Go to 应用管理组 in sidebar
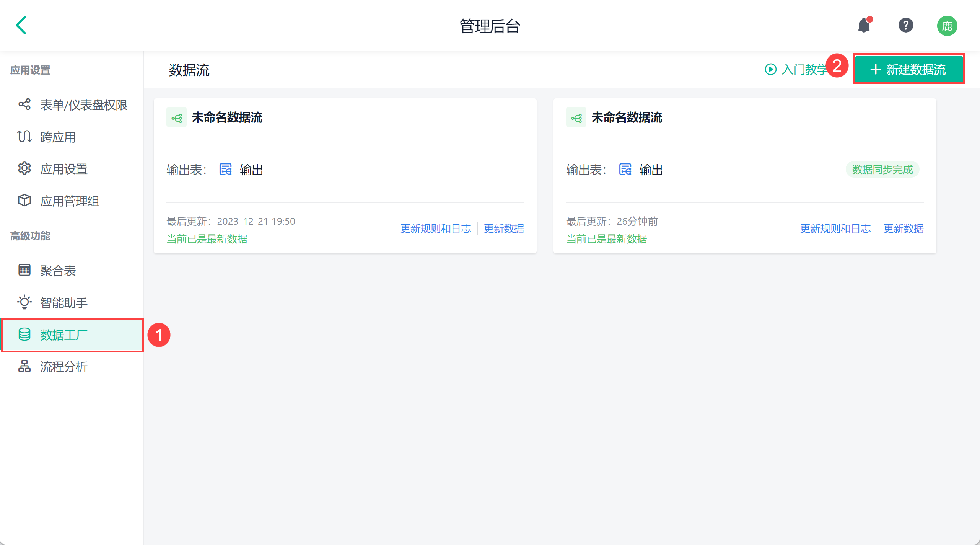Image resolution: width=980 pixels, height=545 pixels. 69,201
